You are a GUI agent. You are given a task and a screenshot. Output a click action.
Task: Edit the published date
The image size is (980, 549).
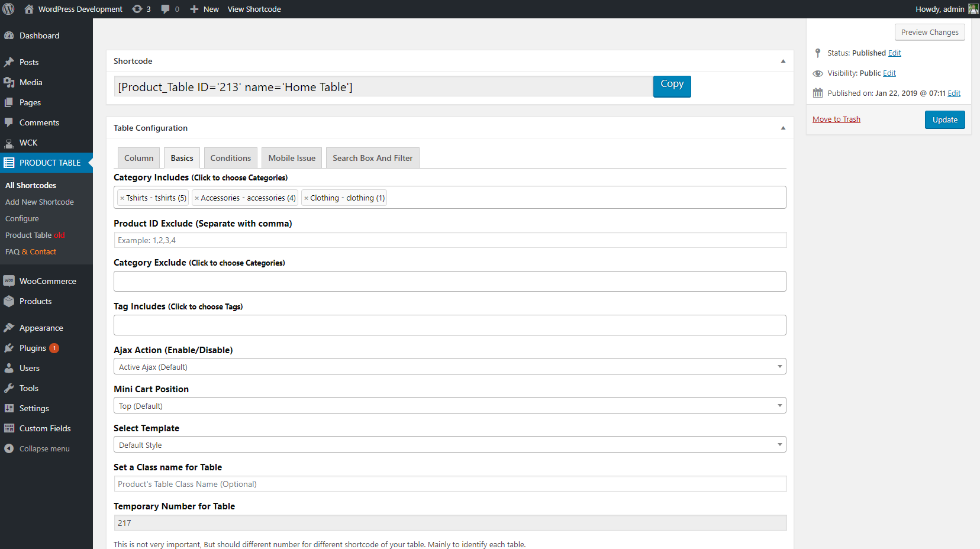click(954, 93)
